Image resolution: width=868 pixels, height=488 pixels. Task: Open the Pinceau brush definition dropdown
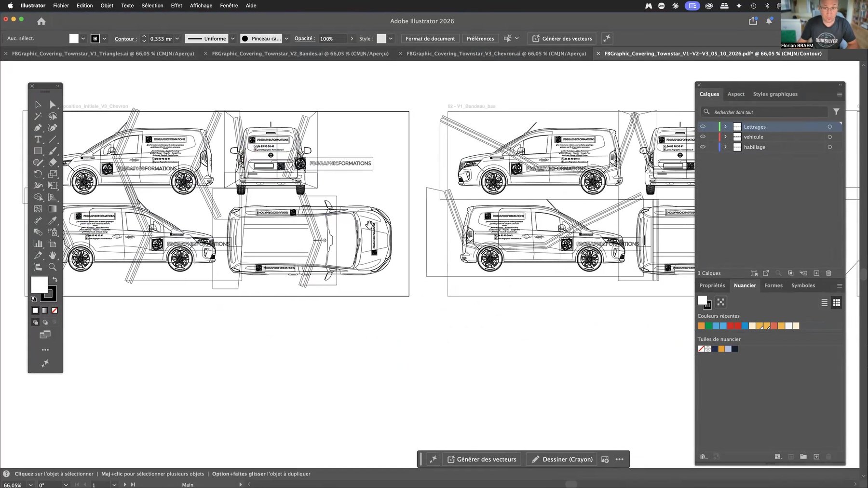[286, 39]
